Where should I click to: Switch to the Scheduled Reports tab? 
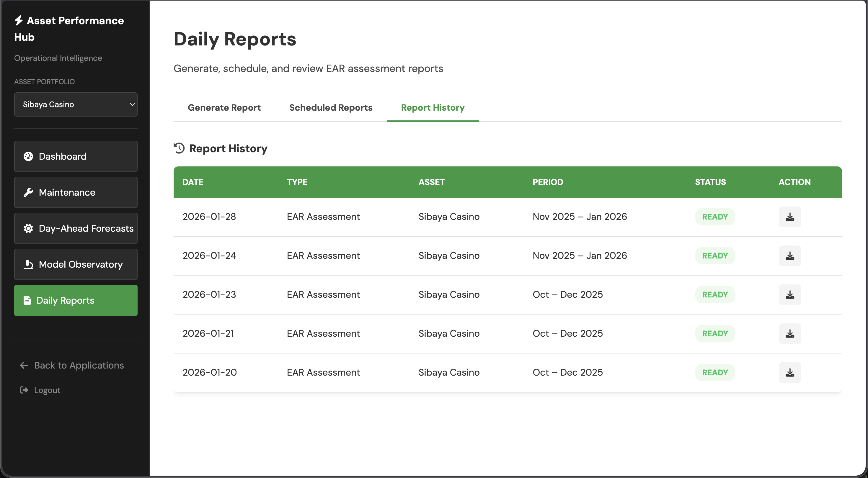[331, 107]
